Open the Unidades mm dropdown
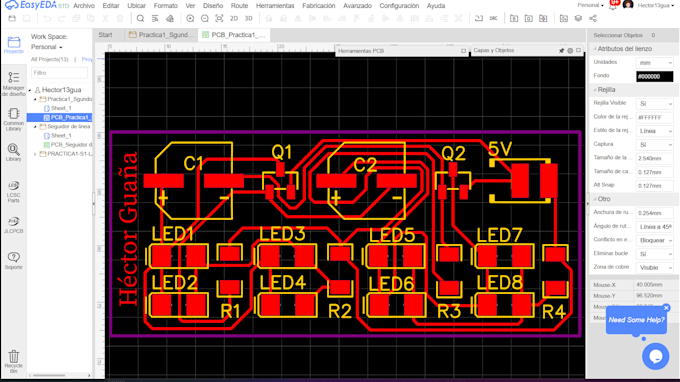 tap(654, 63)
